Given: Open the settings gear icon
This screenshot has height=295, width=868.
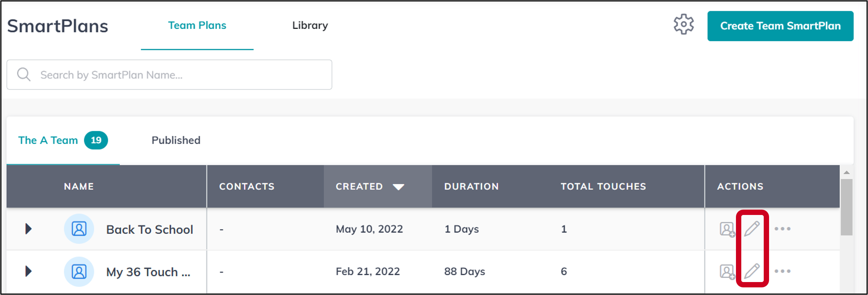Looking at the screenshot, I should pyautogui.click(x=683, y=25).
